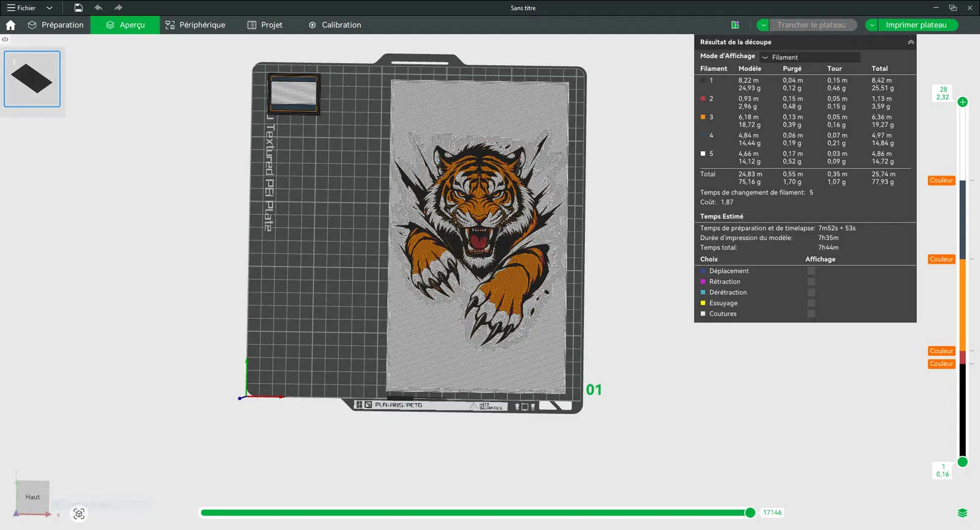Click the horizontal progress slider handle
This screenshot has height=530, width=980.
[750, 513]
